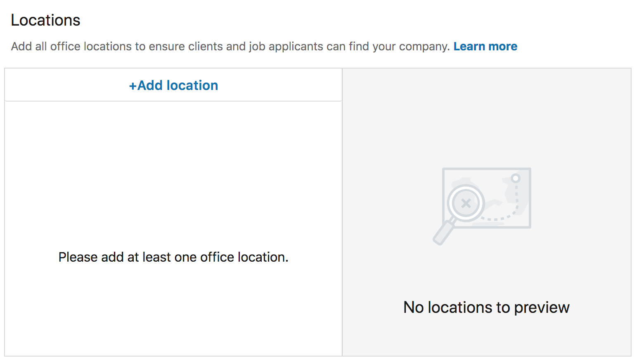This screenshot has height=364, width=639.
Task: Click the plus sign before Add location
Action: pyautogui.click(x=133, y=85)
